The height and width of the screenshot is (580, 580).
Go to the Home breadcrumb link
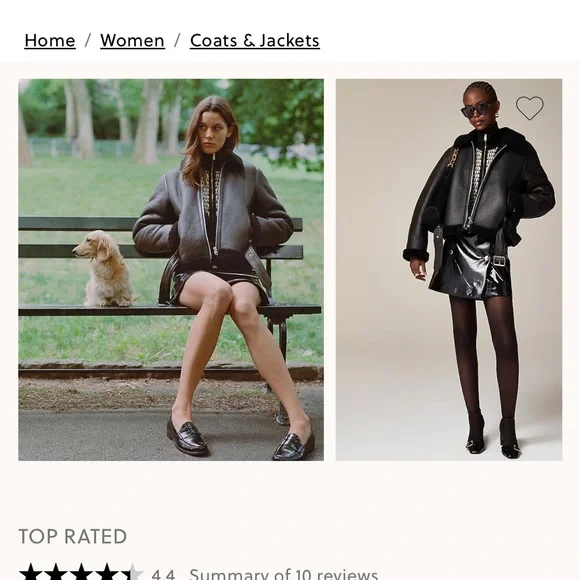[x=50, y=40]
